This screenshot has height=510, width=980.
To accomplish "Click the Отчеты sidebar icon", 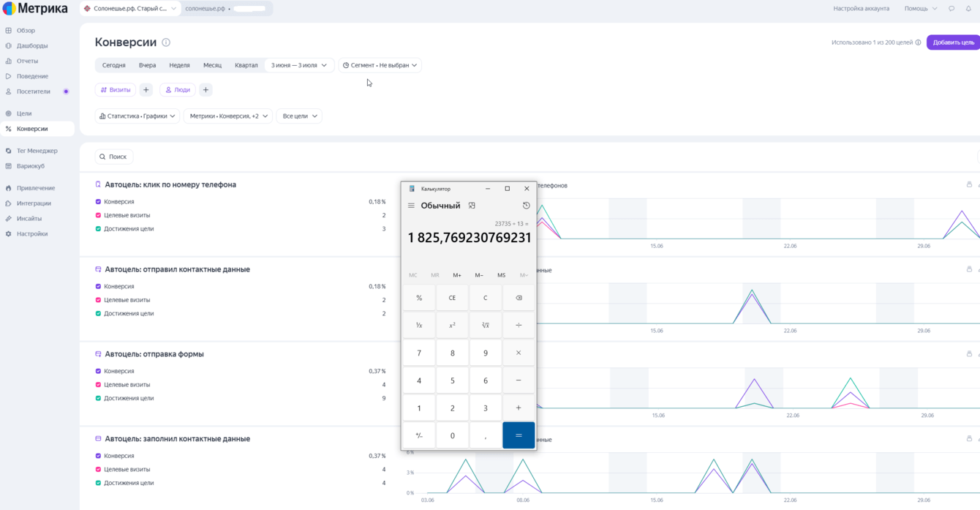I will tap(9, 61).
